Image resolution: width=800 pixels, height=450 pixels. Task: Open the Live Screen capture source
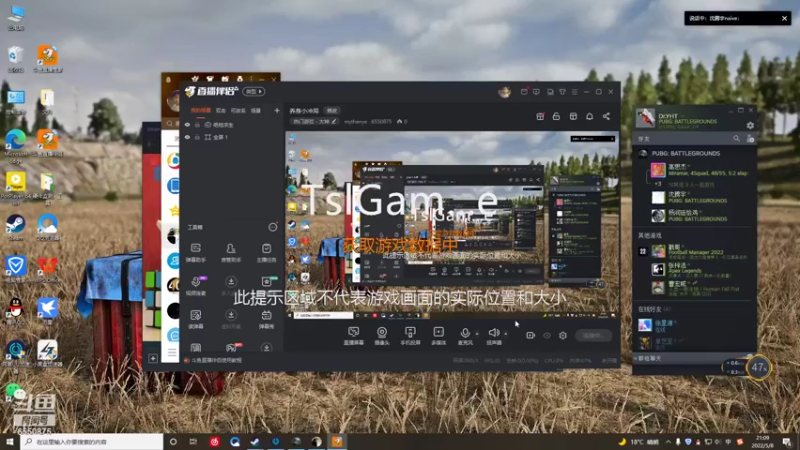(353, 335)
